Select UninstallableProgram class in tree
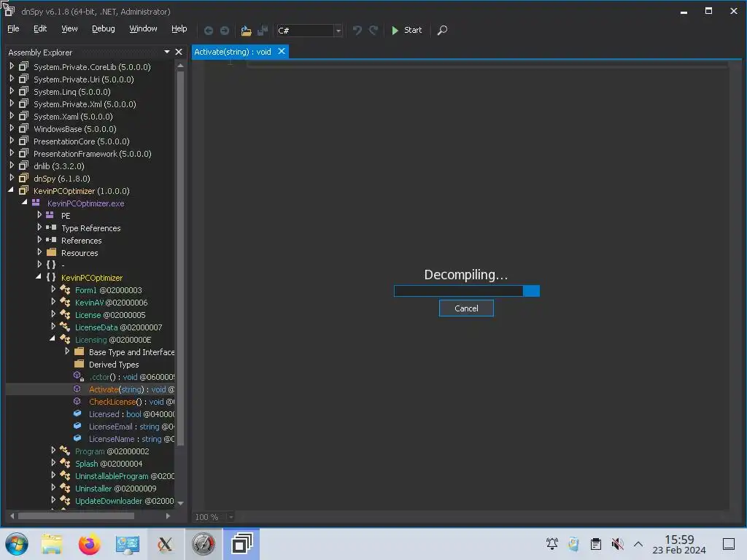Image resolution: width=747 pixels, height=560 pixels. 124,475
